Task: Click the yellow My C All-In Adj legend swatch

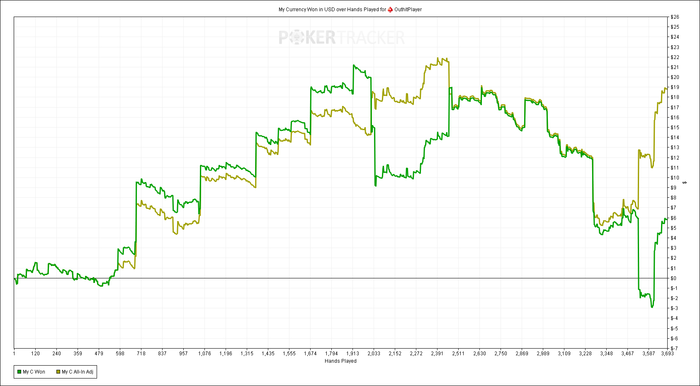Action: [x=58, y=371]
